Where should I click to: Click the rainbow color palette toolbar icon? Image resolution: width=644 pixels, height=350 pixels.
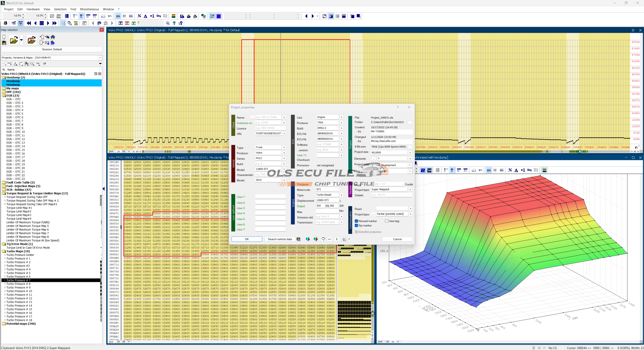173,16
